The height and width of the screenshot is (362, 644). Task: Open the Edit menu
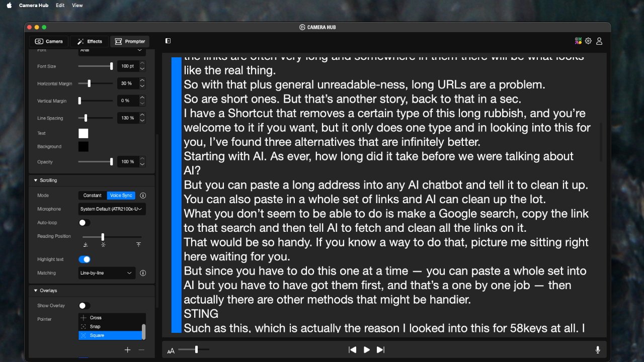[x=60, y=5]
